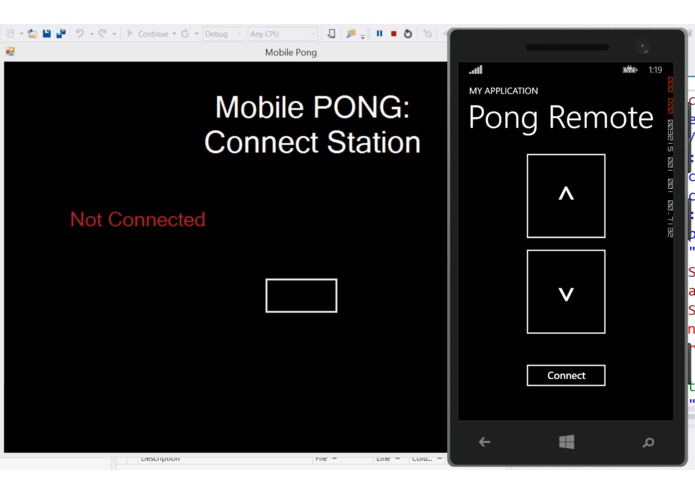
Task: Click the Mobile Pong window app icon
Action: [x=10, y=52]
